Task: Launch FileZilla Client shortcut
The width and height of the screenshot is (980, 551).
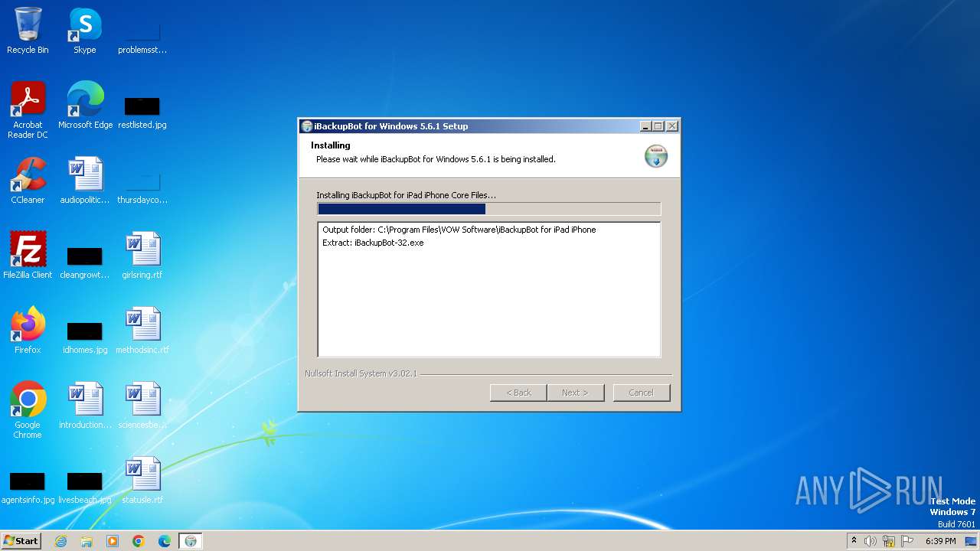Action: (x=28, y=256)
